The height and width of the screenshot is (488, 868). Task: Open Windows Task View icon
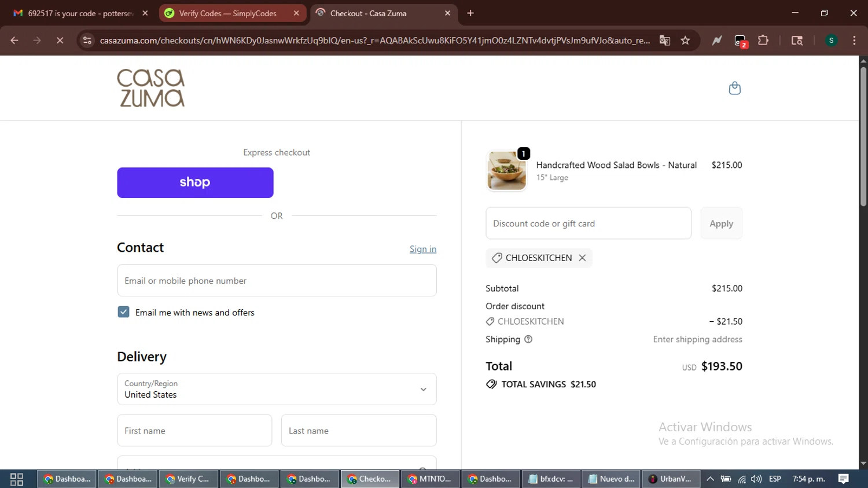tap(17, 479)
